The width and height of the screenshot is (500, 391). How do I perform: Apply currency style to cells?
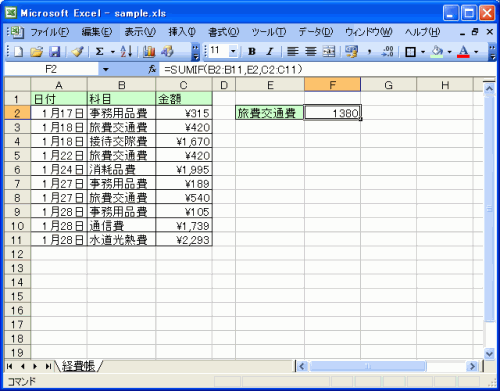point(351,52)
